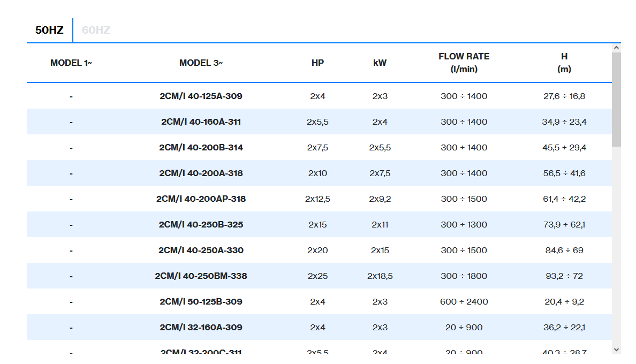Select model 2CM/I 40-160A-311
Screen dimensions: 636x364
coord(201,122)
